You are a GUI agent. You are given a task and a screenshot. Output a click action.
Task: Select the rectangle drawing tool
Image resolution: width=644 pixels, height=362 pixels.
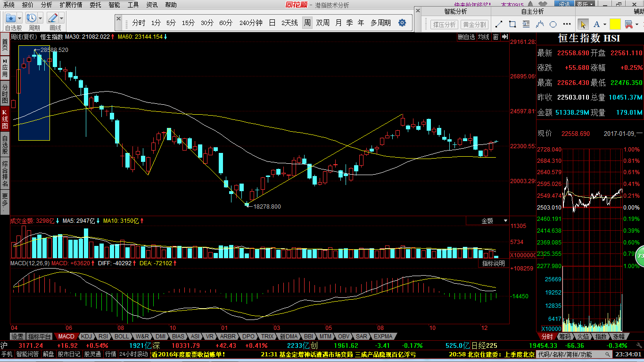(x=513, y=24)
